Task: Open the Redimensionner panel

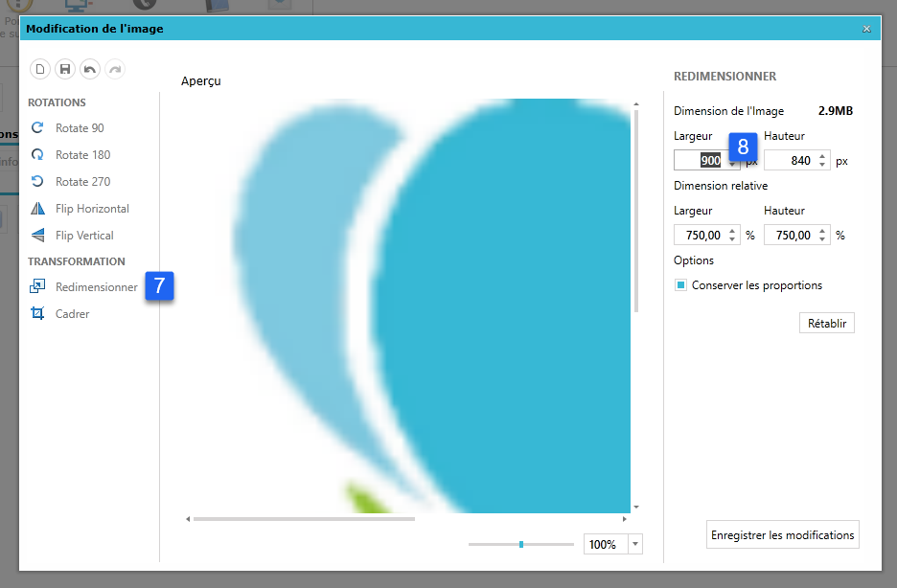Action: pyautogui.click(x=96, y=287)
